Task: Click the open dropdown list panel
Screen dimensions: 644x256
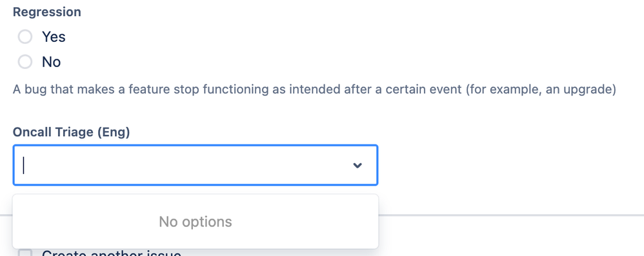Action: pos(196,222)
